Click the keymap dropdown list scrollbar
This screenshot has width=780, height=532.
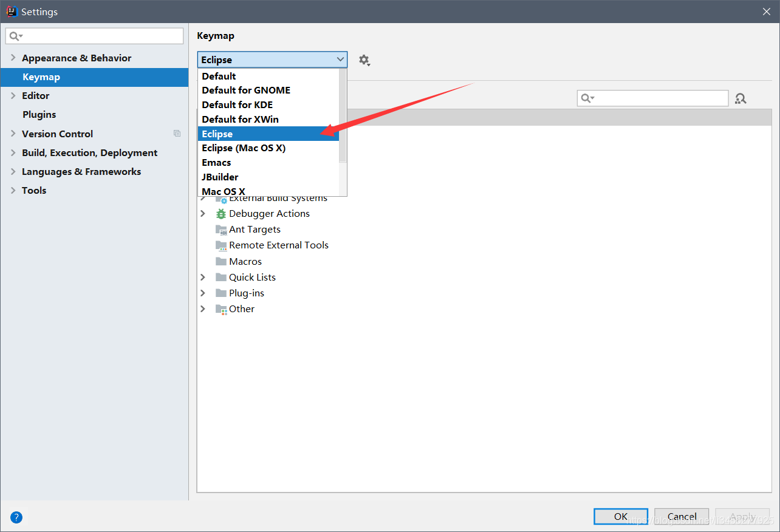coord(343,115)
